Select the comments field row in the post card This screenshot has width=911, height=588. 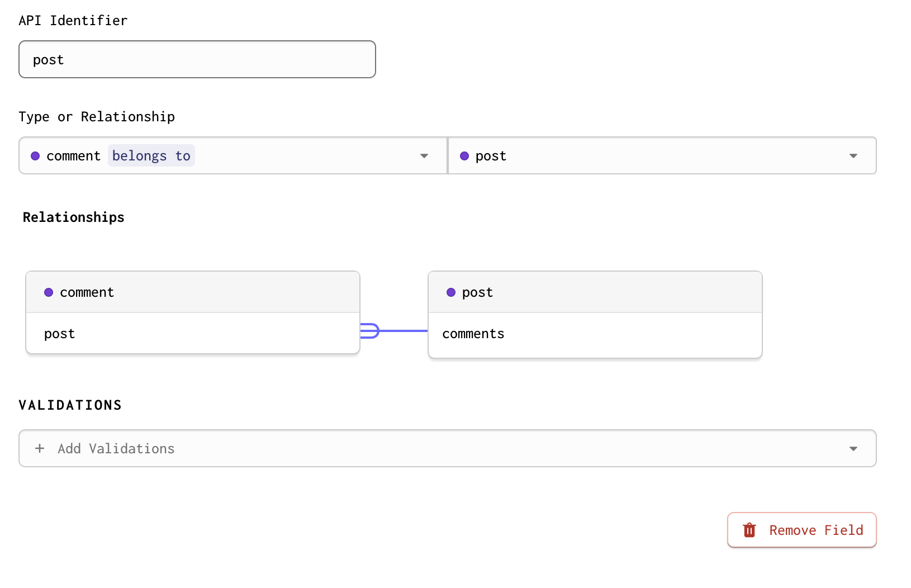pyautogui.click(x=595, y=334)
